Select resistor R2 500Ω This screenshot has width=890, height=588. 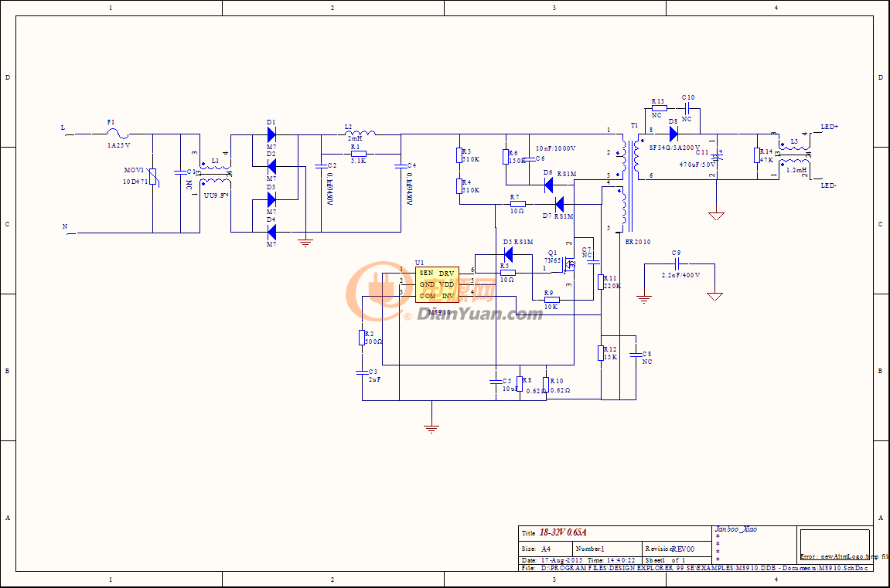pyautogui.click(x=362, y=338)
